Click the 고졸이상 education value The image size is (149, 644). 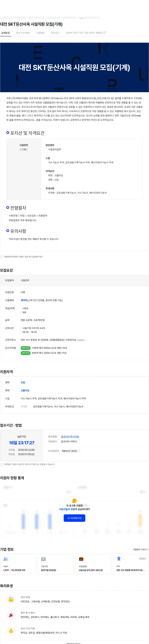[x=25, y=390]
